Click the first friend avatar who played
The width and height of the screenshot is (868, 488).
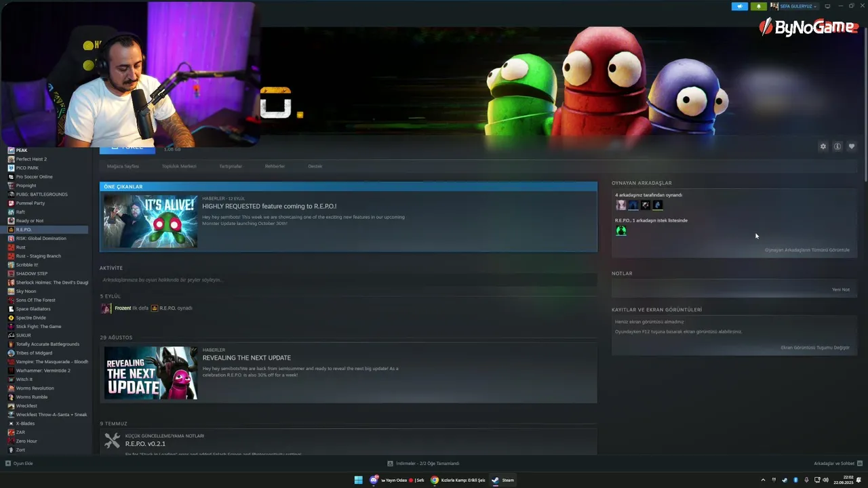pyautogui.click(x=620, y=205)
